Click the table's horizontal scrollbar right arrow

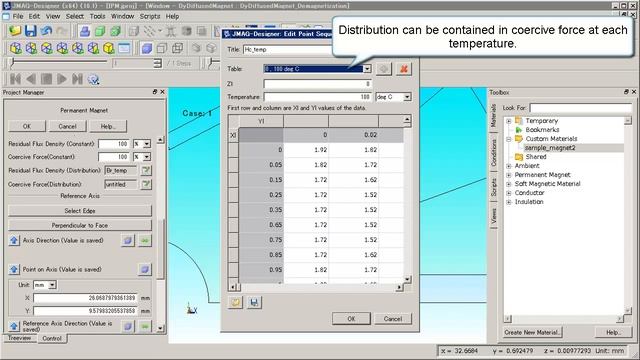tap(399, 287)
